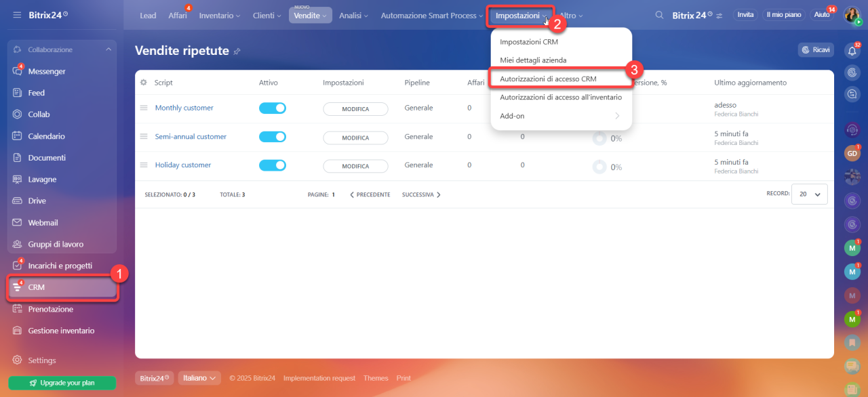This screenshot has height=397, width=868.
Task: Expand the Clienti dropdown
Action: tap(267, 15)
